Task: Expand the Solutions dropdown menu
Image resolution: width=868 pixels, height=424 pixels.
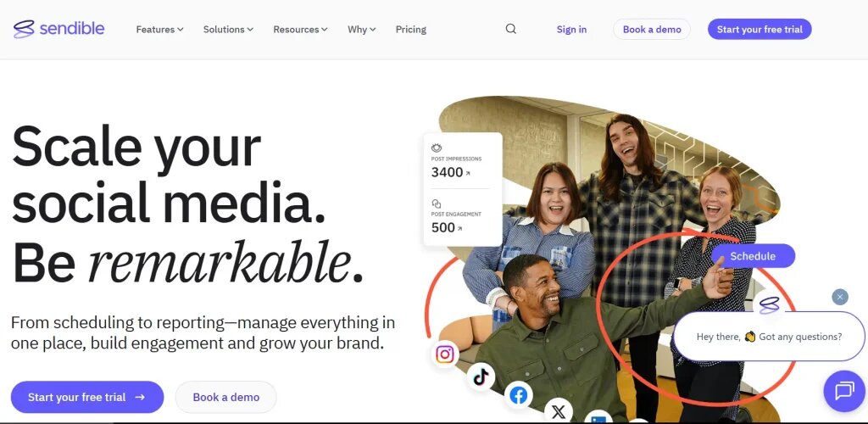Action: [228, 30]
